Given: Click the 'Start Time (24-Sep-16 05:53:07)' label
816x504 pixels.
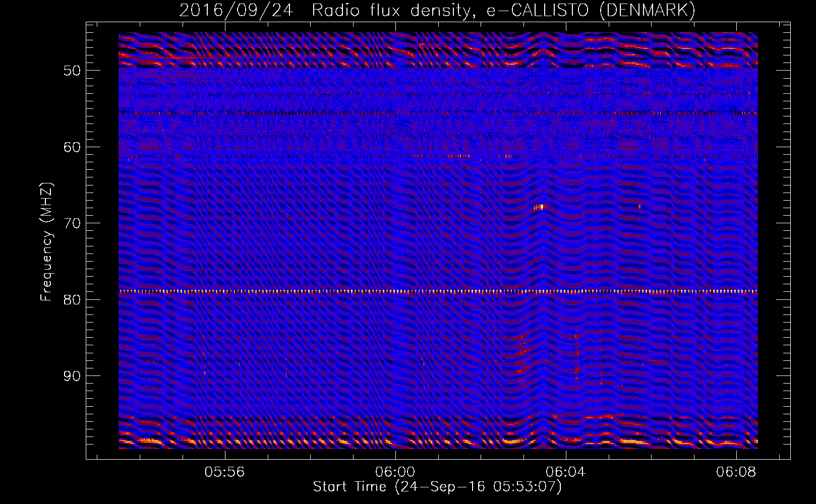Looking at the screenshot, I should pos(437,487).
